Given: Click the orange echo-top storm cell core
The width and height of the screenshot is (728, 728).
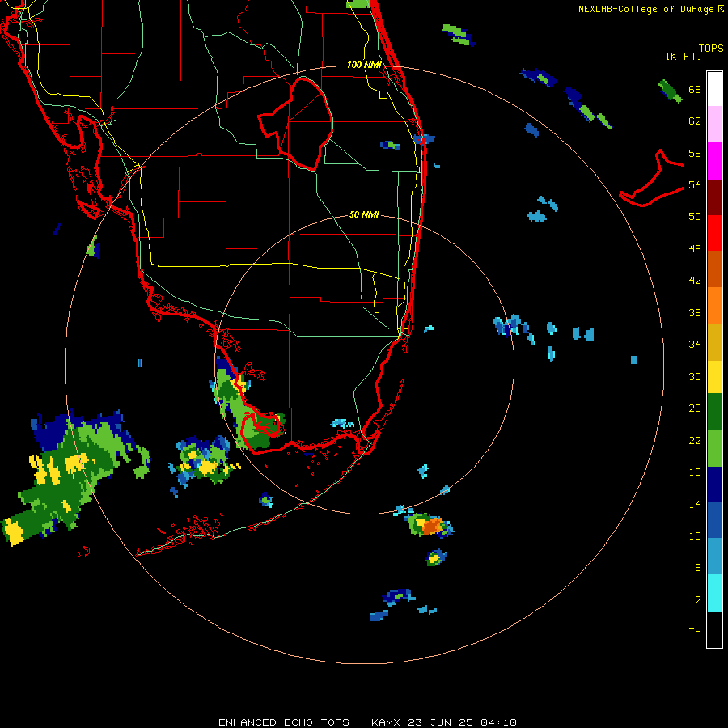Looking at the screenshot, I should pos(432,526).
